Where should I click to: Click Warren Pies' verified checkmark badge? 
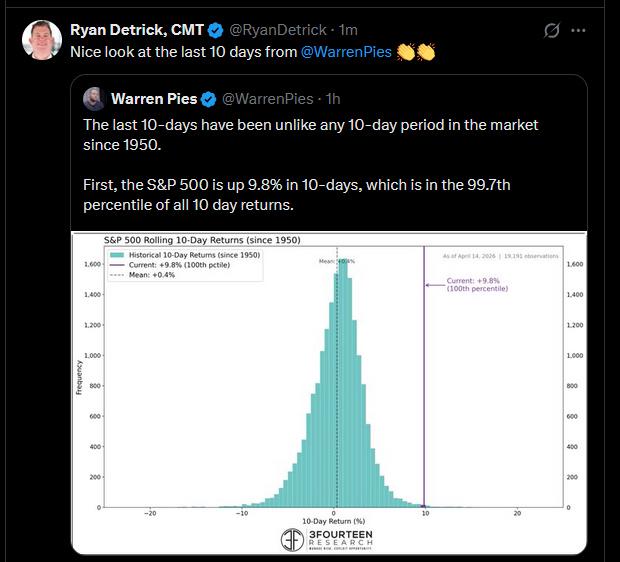pyautogui.click(x=209, y=99)
